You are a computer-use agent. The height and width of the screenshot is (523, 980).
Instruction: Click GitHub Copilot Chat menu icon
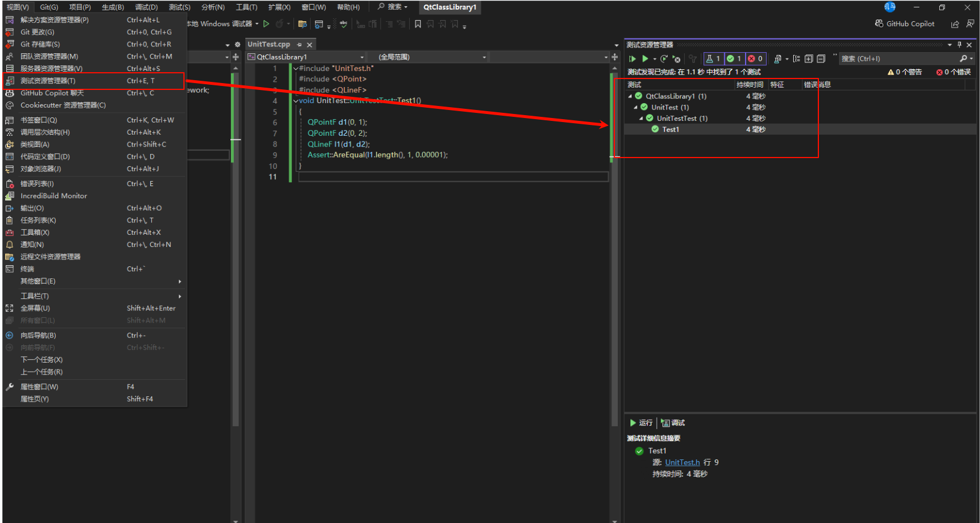[x=10, y=93]
